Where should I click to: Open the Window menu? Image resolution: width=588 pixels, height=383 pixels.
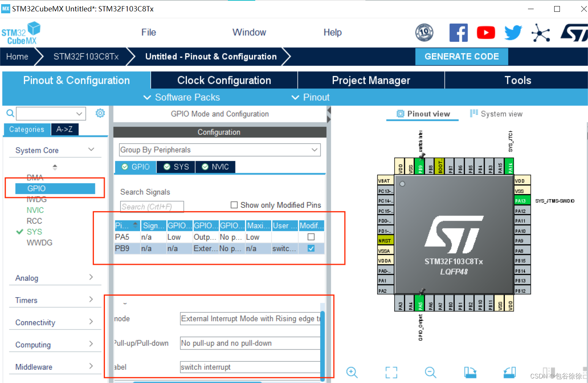point(249,32)
